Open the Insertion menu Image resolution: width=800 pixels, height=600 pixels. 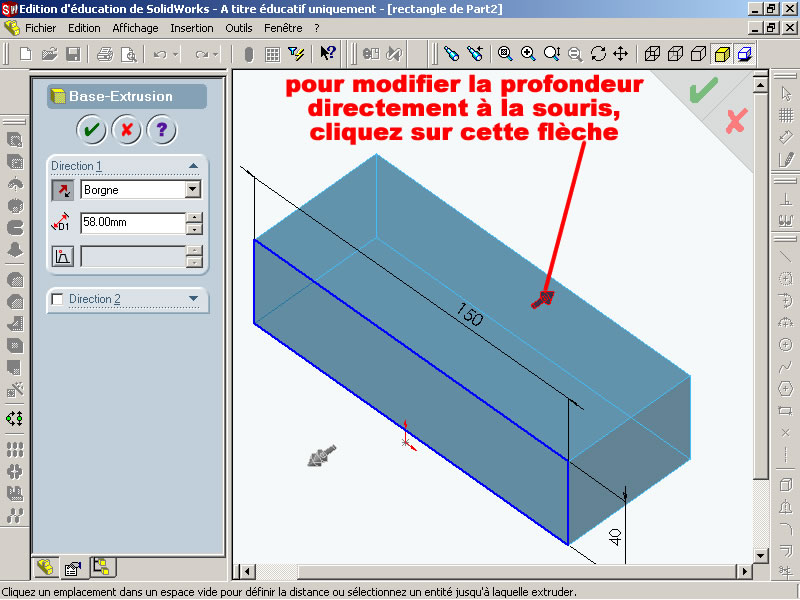tap(191, 28)
